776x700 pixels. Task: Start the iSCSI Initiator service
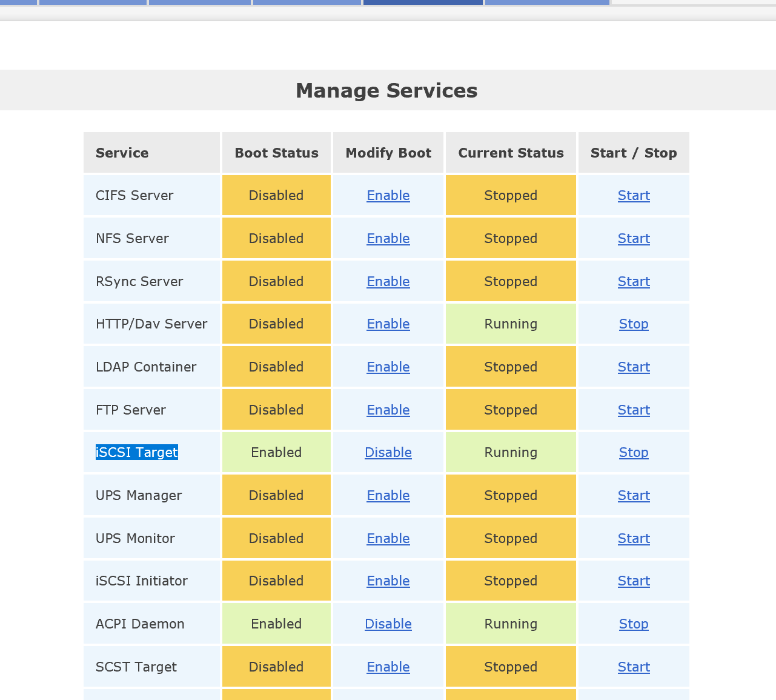(x=634, y=581)
